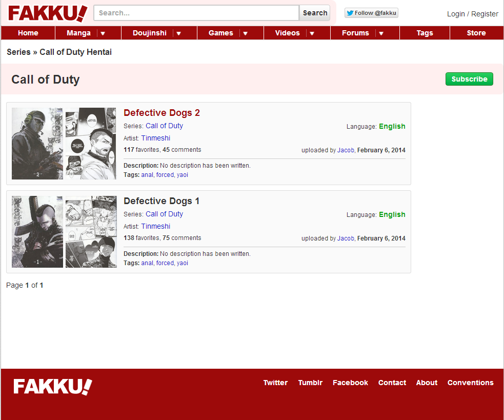Click the '138 favorites, 75 comments' text
The image size is (504, 420).
click(163, 237)
